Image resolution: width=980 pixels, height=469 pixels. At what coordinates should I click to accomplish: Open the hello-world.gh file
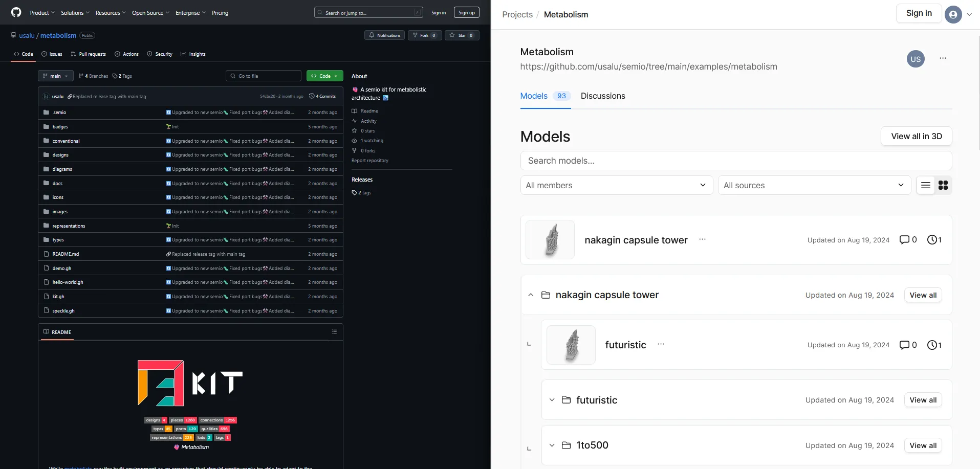pos(68,282)
